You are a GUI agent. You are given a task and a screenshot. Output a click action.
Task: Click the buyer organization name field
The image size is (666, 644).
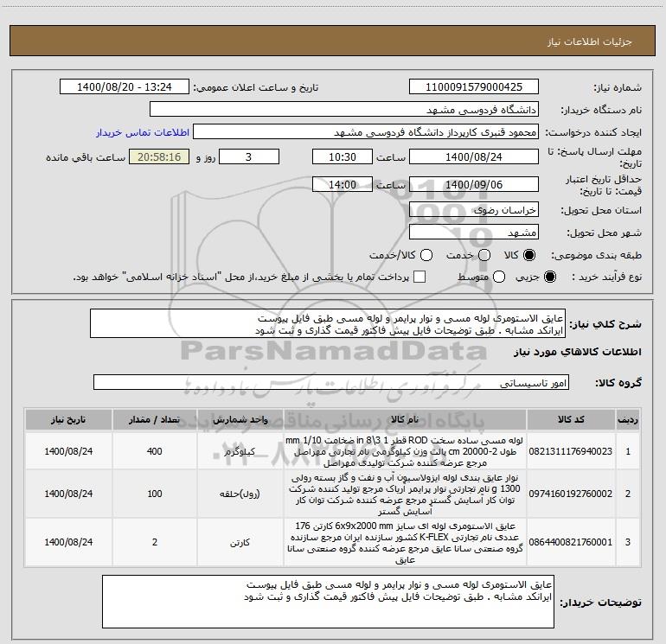coord(344,110)
